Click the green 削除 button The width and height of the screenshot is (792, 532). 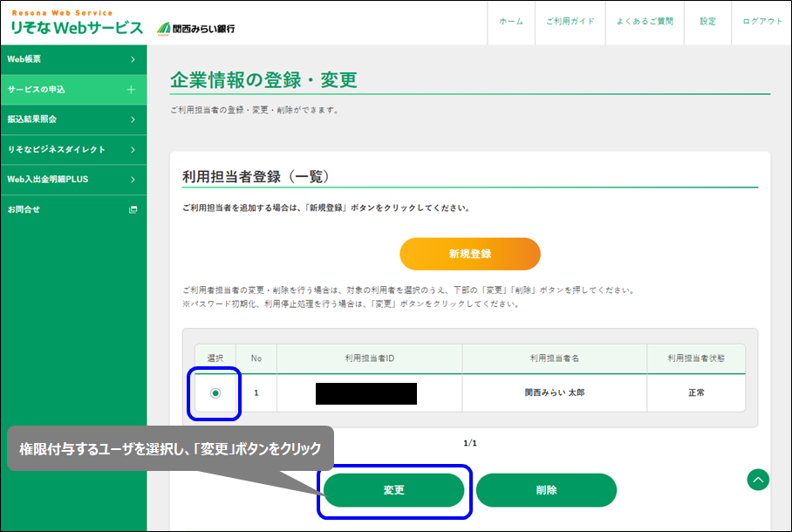(x=546, y=490)
